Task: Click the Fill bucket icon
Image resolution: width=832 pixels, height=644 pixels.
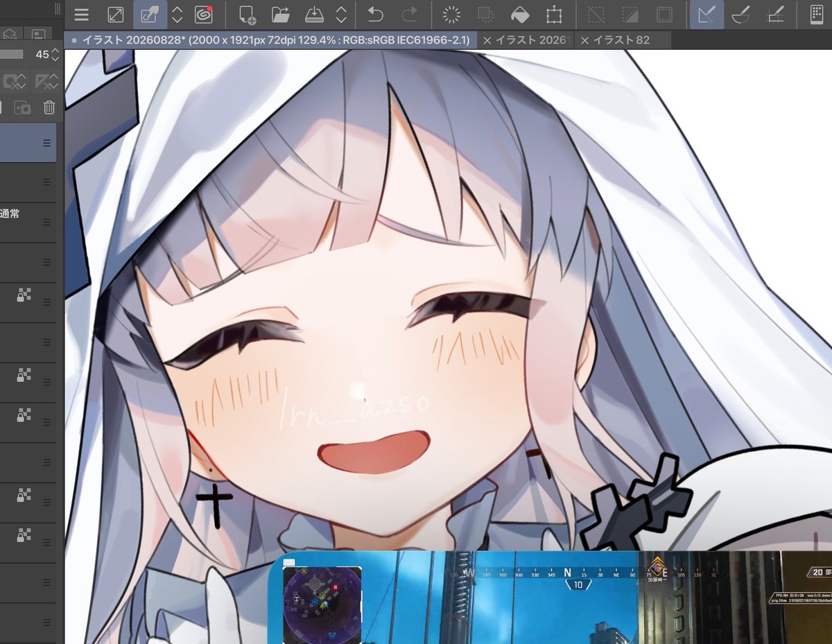Action: point(519,15)
